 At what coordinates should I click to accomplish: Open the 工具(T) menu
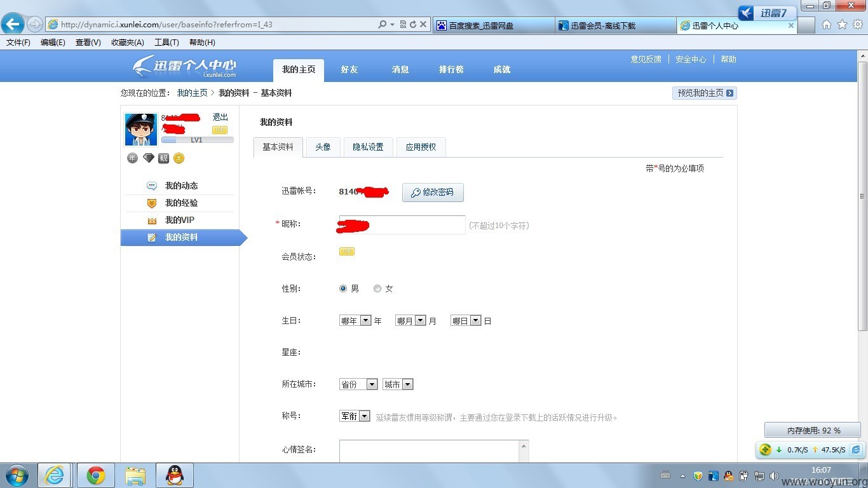[x=166, y=43]
